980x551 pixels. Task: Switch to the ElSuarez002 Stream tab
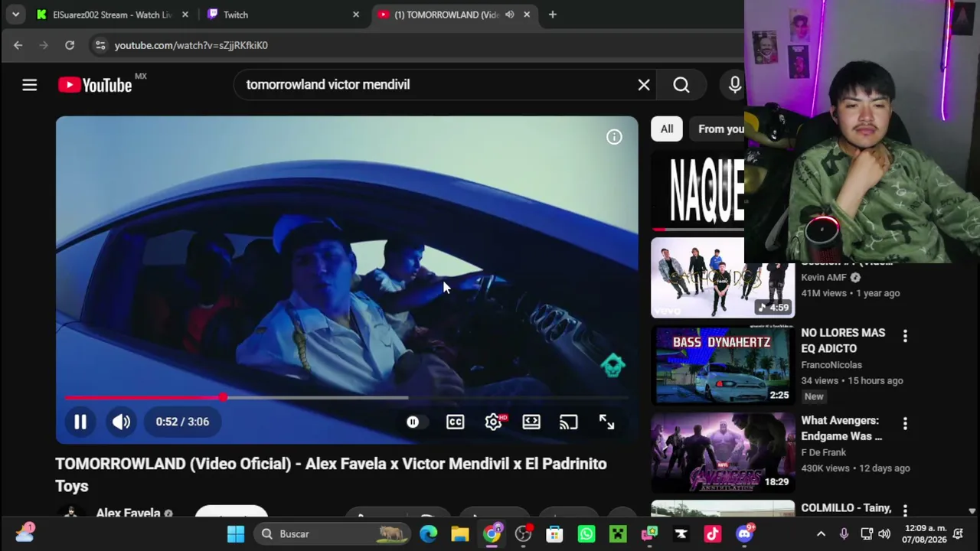(x=113, y=15)
